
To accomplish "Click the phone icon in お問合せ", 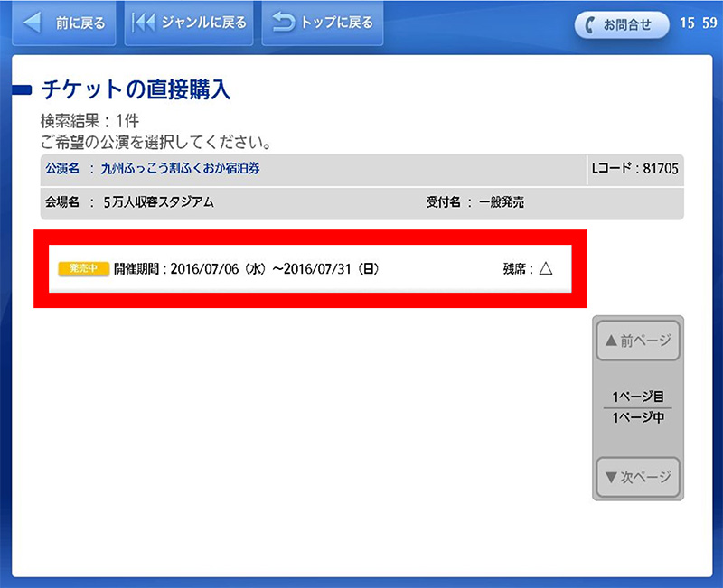I will click(590, 25).
